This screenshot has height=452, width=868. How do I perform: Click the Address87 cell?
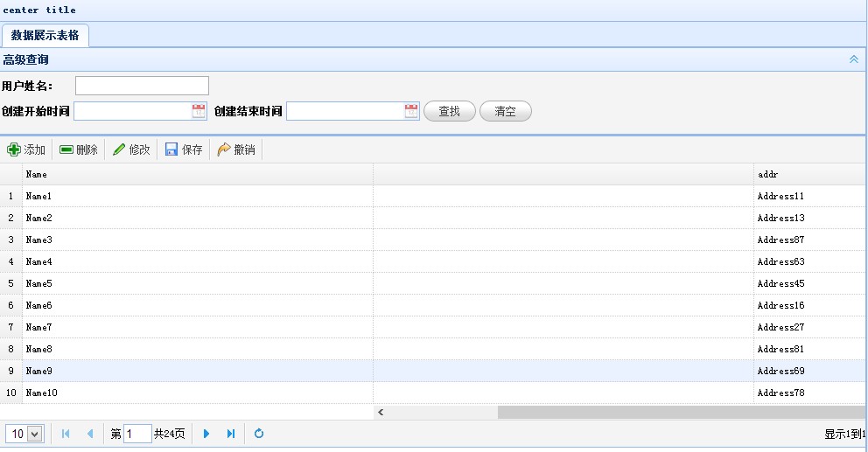(810, 240)
